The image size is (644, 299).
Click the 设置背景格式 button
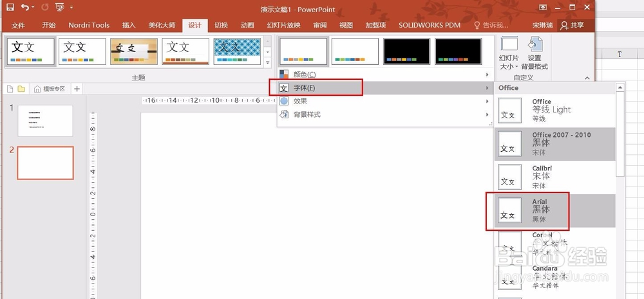coord(535,53)
